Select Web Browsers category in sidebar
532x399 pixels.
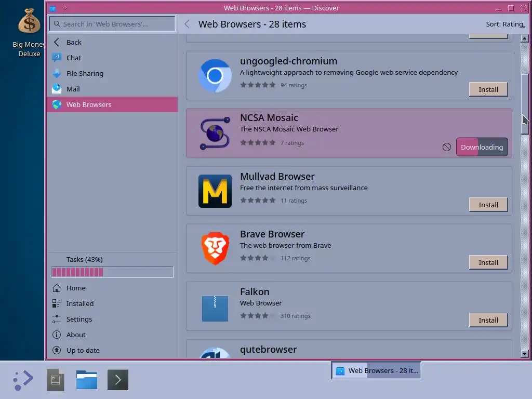112,104
